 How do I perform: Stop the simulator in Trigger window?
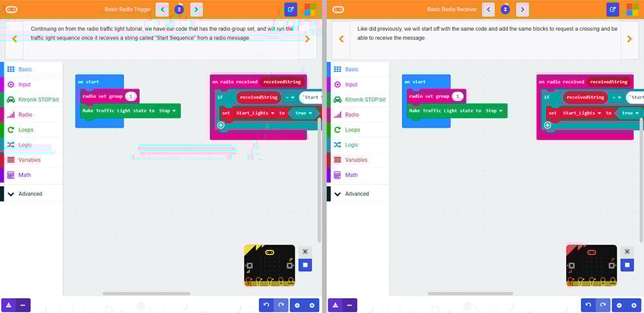(x=305, y=265)
